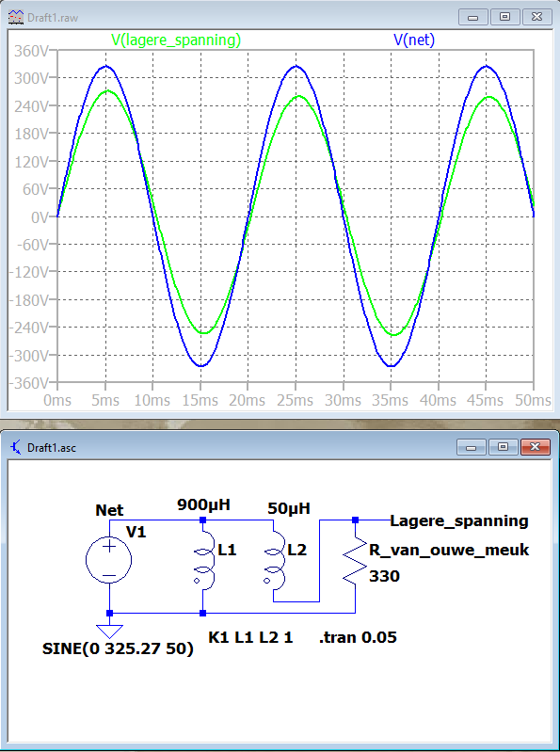
Task: Click the .tran 0.05 simulation directive
Action: (359, 638)
